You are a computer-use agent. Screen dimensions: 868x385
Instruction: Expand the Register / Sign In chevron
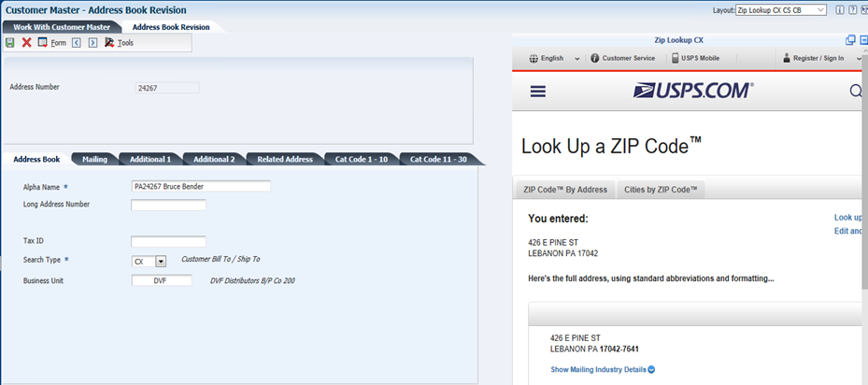pos(860,59)
